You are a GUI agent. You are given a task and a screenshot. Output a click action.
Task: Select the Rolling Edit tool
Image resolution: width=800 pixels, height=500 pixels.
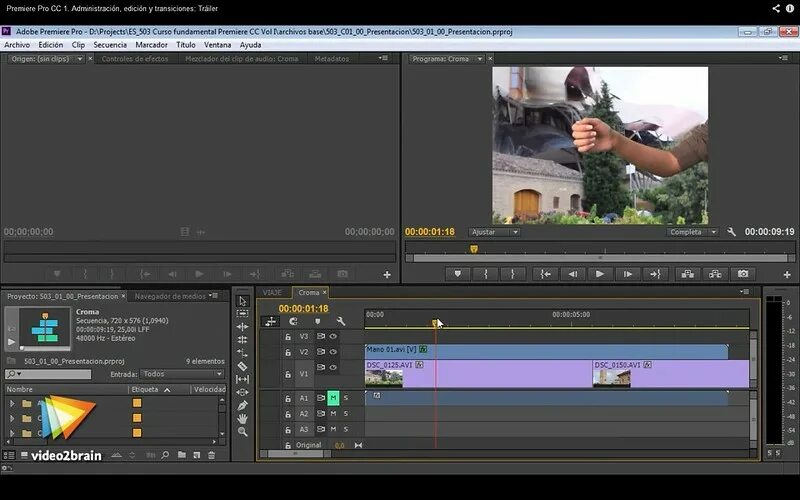pyautogui.click(x=242, y=340)
